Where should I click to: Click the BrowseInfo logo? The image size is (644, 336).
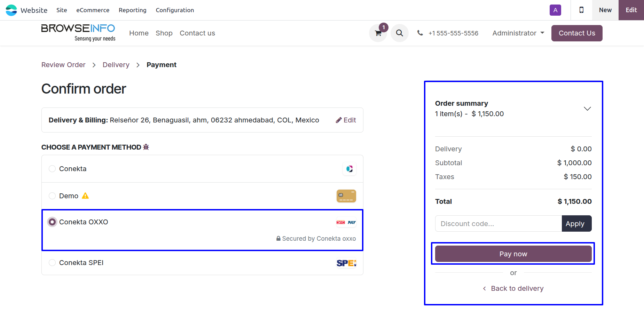78,33
